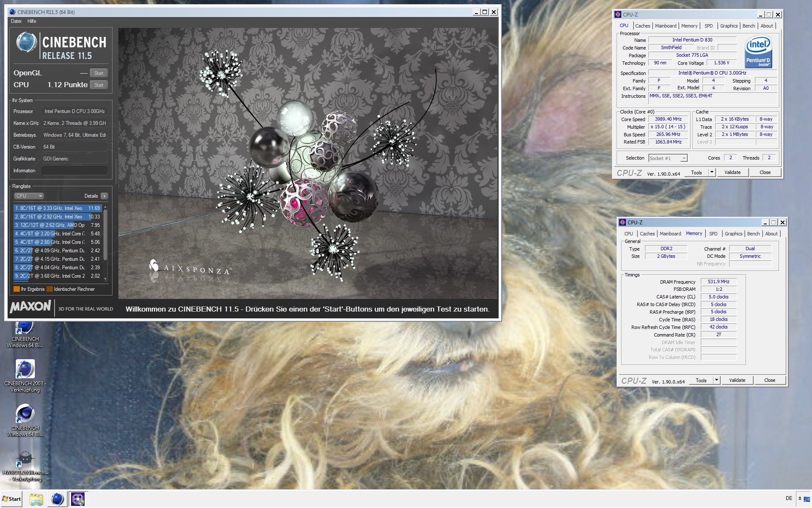The image size is (812, 508).
Task: Click Close button in lower CPU-Z
Action: (769, 380)
